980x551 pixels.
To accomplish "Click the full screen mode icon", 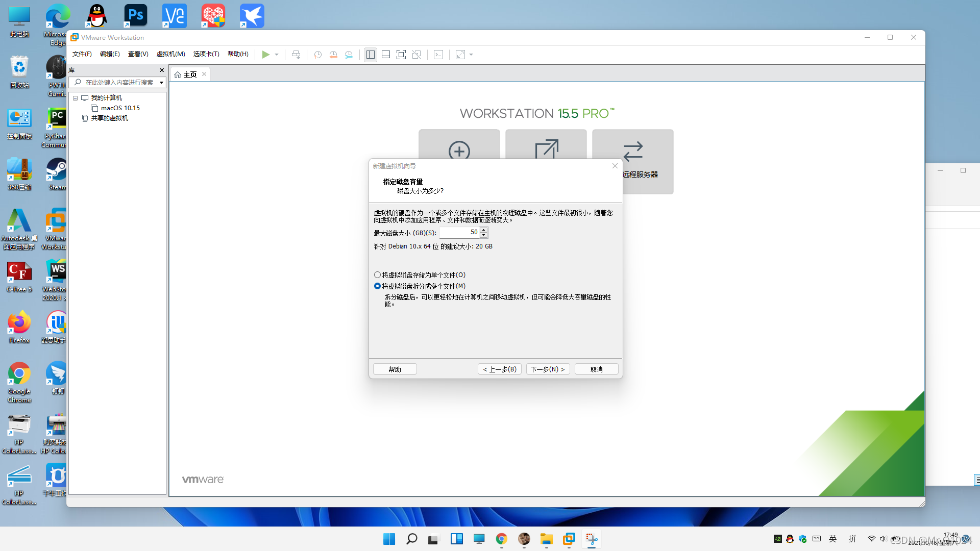I will click(x=401, y=55).
